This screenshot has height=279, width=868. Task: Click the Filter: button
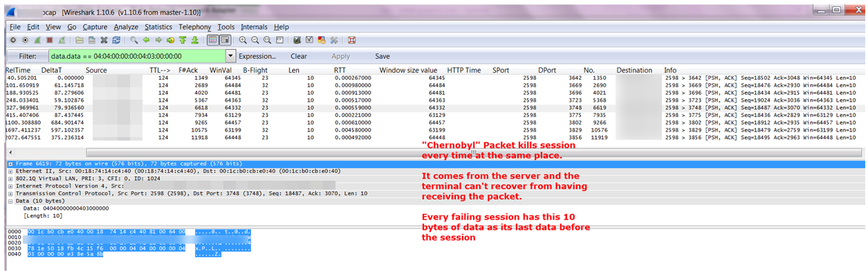27,56
